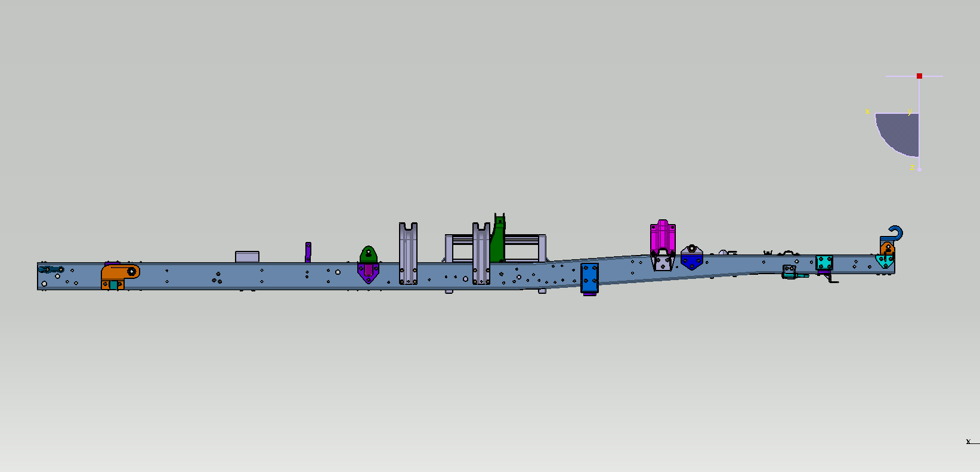Select the vertical axis line of the compass
980x472 pixels.
tap(919, 123)
